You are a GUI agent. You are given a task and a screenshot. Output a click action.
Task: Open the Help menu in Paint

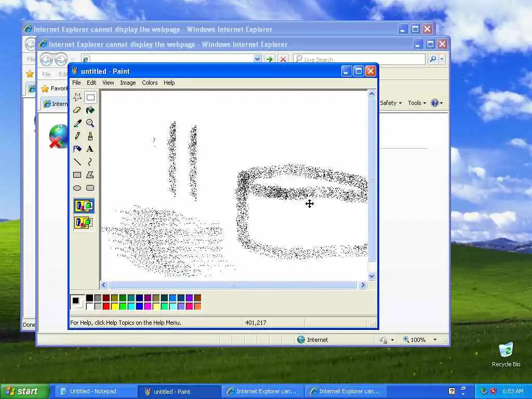coord(169,83)
